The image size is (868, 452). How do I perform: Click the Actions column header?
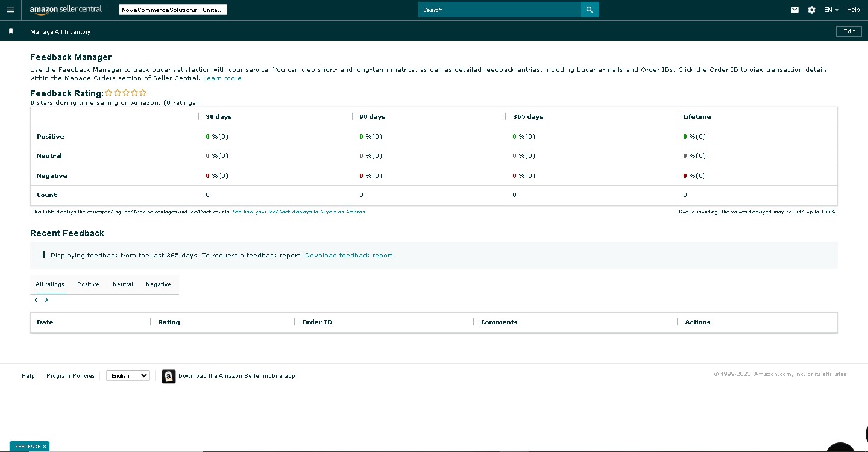point(697,322)
